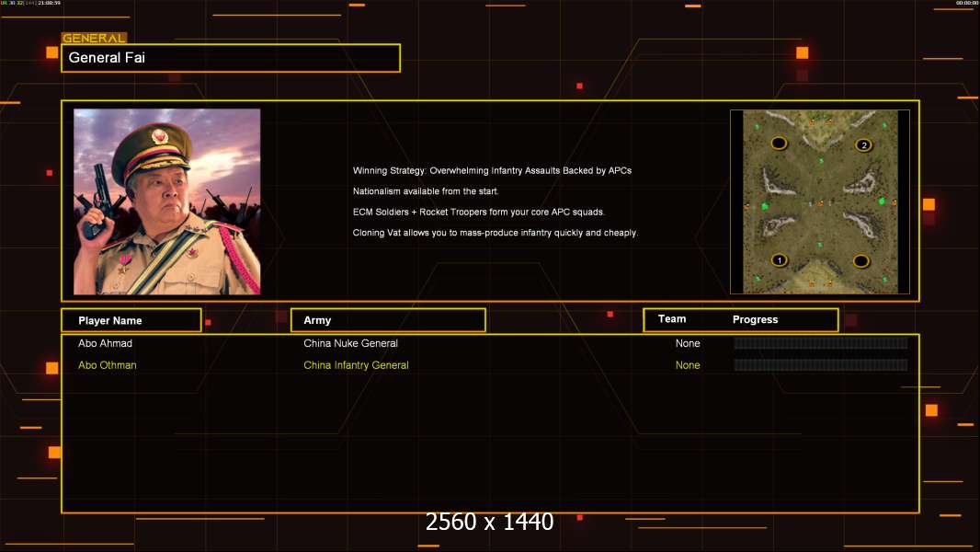The image size is (980, 552).
Task: Select the Abo Othman player name
Action: 107,365
